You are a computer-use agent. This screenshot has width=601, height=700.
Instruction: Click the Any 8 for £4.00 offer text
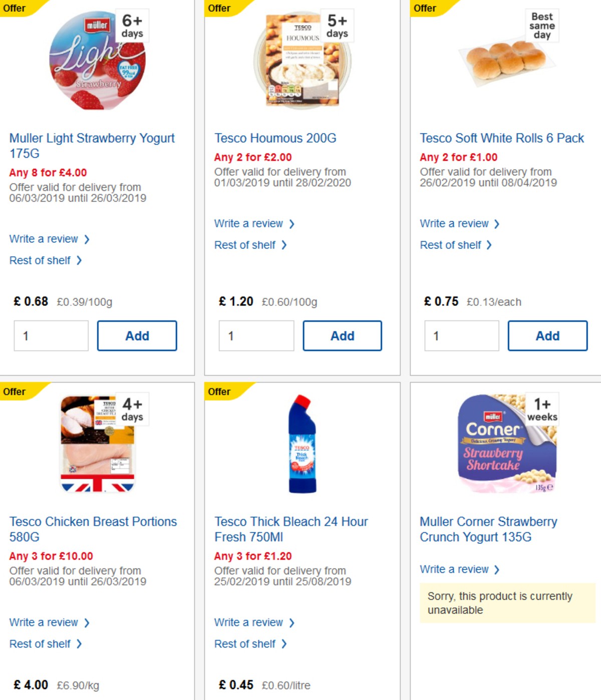48,172
